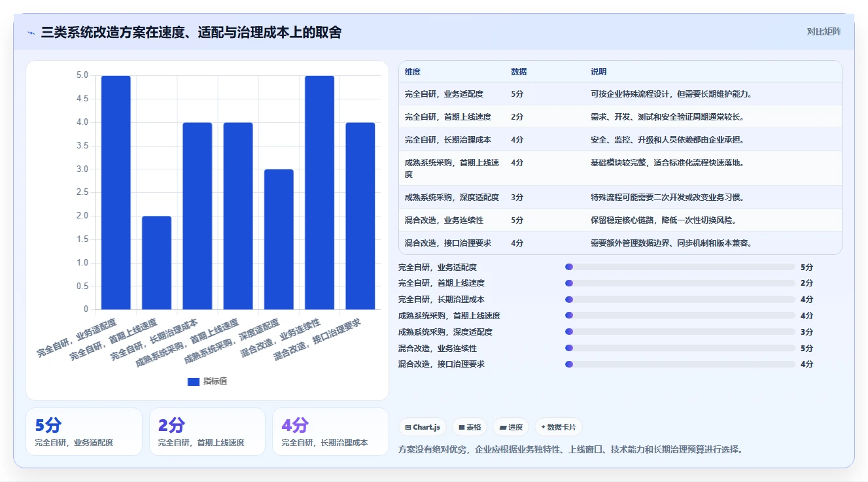
Task: Click the purple 4分 data card
Action: tap(330, 432)
